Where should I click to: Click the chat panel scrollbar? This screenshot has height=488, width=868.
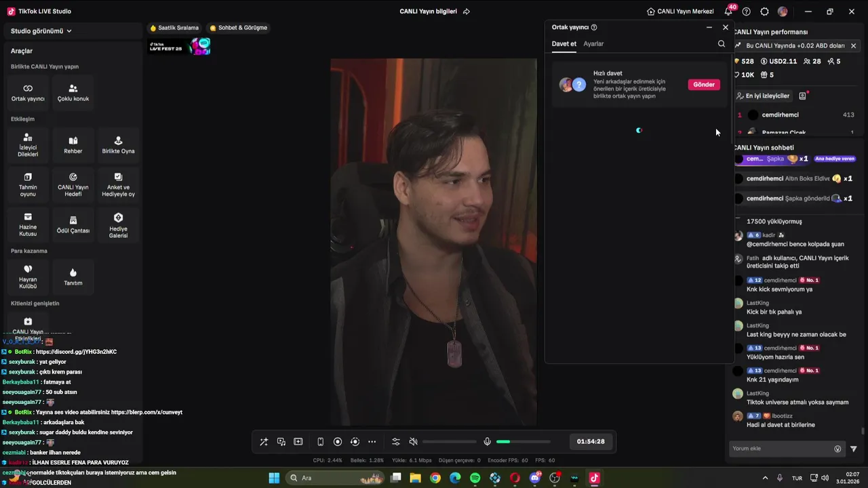tap(863, 431)
